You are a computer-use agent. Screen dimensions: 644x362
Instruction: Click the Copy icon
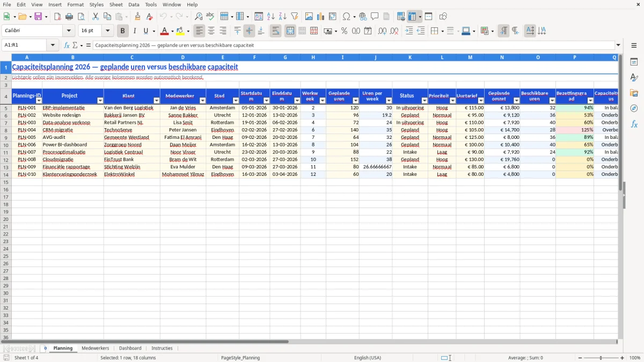[x=107, y=17]
